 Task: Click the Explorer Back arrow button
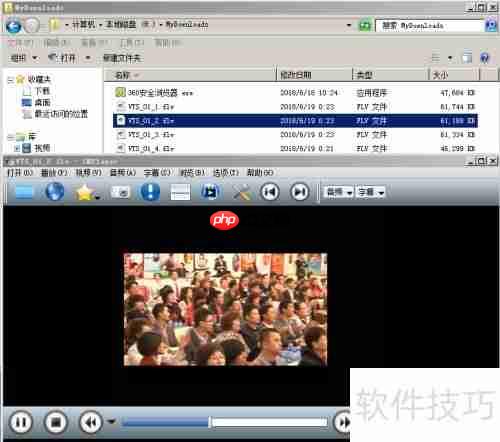(x=13, y=25)
